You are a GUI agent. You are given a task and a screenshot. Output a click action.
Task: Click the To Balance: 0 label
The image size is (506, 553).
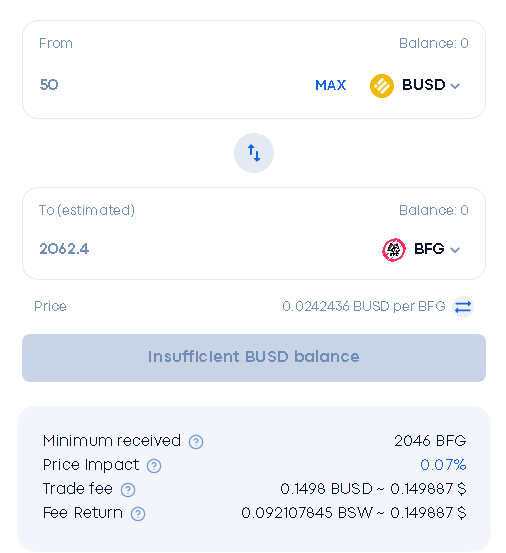tap(433, 211)
